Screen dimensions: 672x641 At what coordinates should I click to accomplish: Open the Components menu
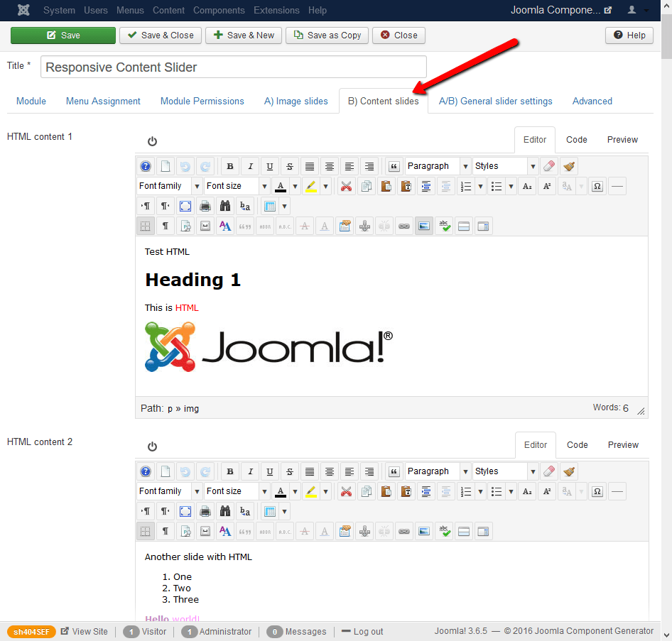219,10
